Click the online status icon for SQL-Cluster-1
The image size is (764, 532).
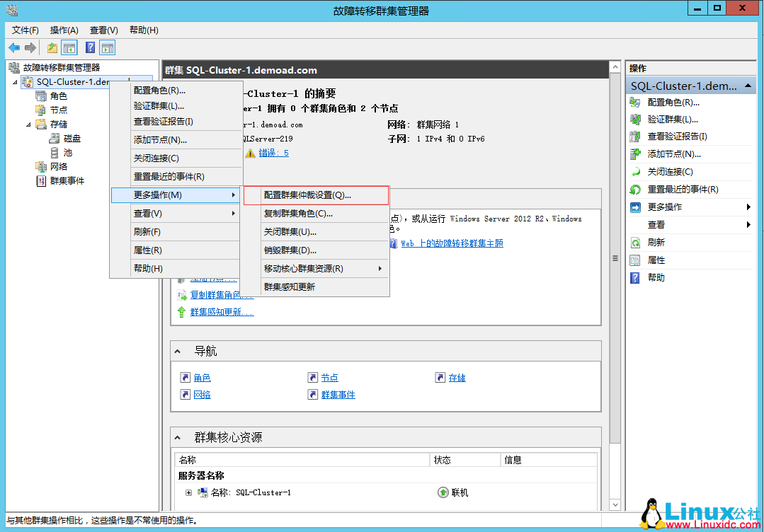pos(443,492)
